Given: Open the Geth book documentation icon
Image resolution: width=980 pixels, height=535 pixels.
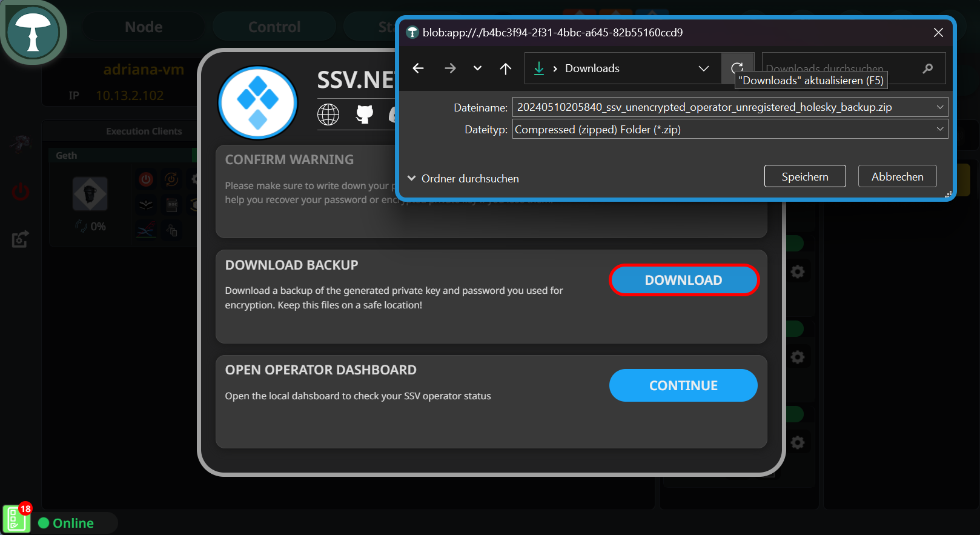Looking at the screenshot, I should pyautogui.click(x=146, y=205).
